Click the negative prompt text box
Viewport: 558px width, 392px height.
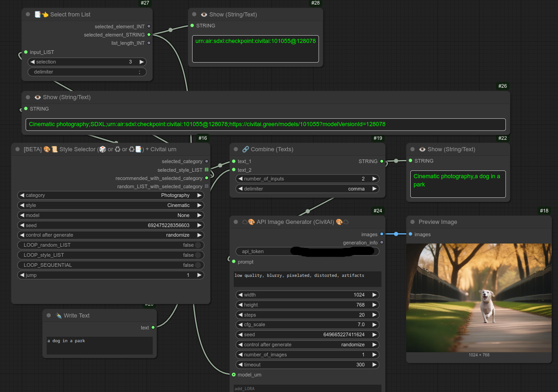click(307, 279)
